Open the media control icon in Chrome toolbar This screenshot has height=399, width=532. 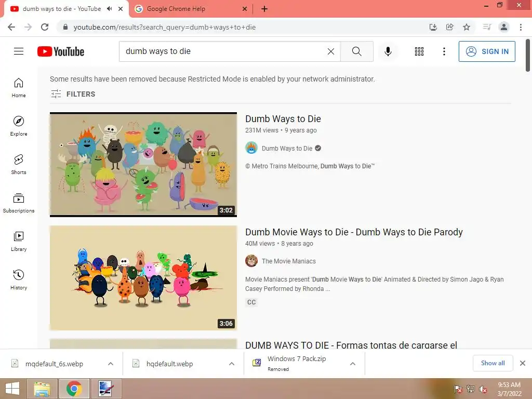pyautogui.click(x=487, y=27)
